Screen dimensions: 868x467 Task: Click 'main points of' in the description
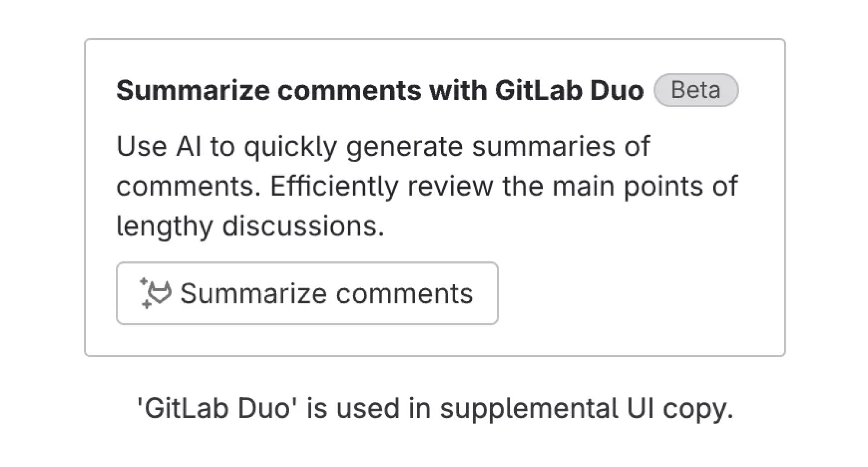[x=645, y=186]
